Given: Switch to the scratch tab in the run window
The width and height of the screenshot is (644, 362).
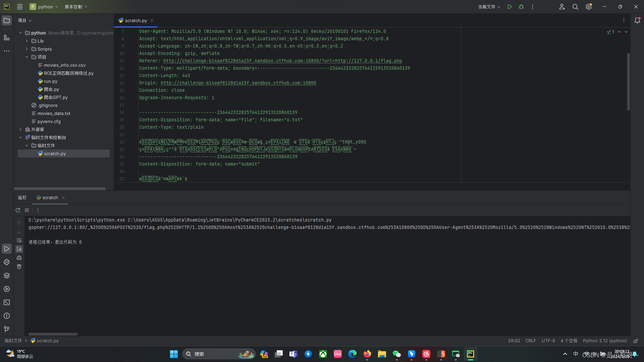Looking at the screenshot, I should [50, 197].
